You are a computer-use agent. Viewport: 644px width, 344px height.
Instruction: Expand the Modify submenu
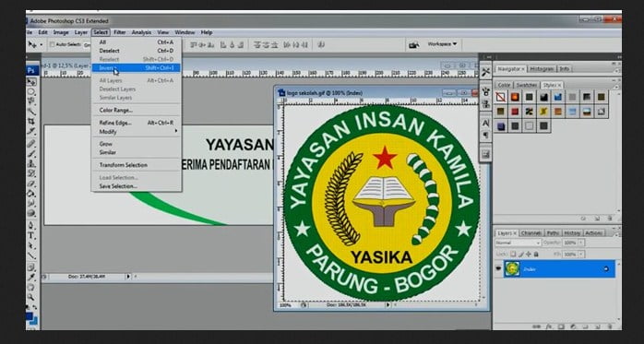pyautogui.click(x=137, y=131)
